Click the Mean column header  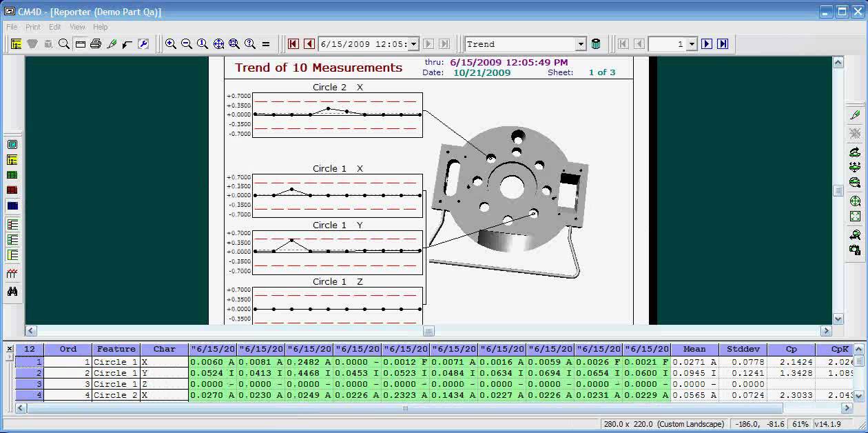pos(694,350)
